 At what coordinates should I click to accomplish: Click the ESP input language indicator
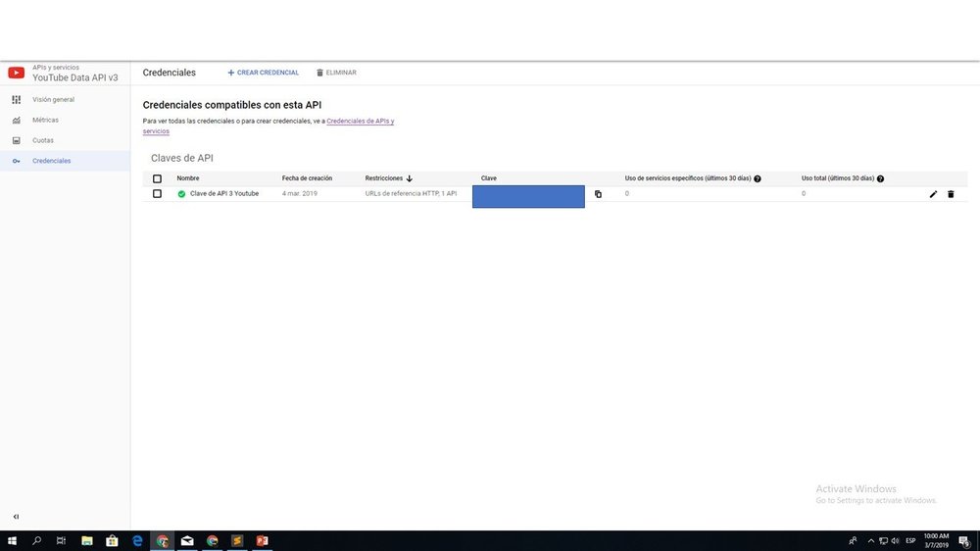(x=910, y=541)
